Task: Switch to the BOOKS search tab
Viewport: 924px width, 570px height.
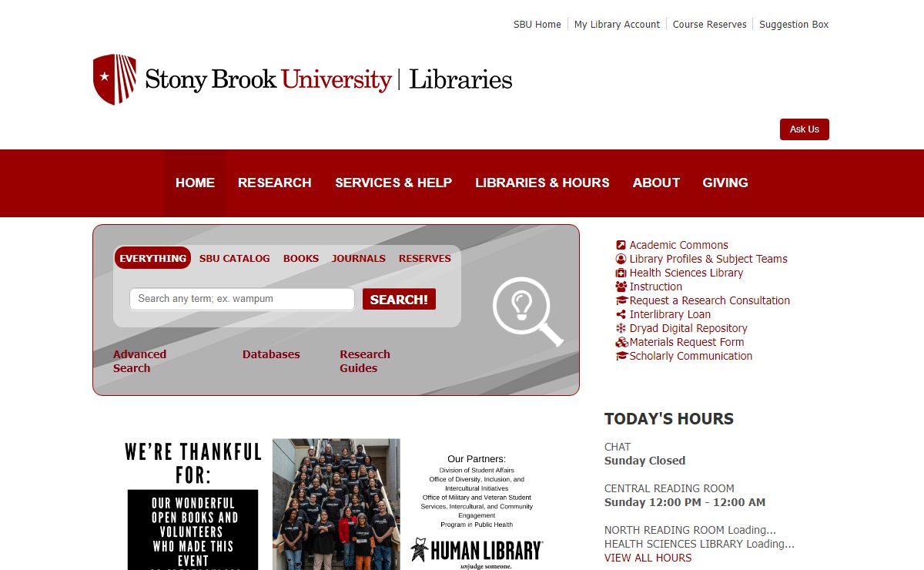Action: point(301,258)
